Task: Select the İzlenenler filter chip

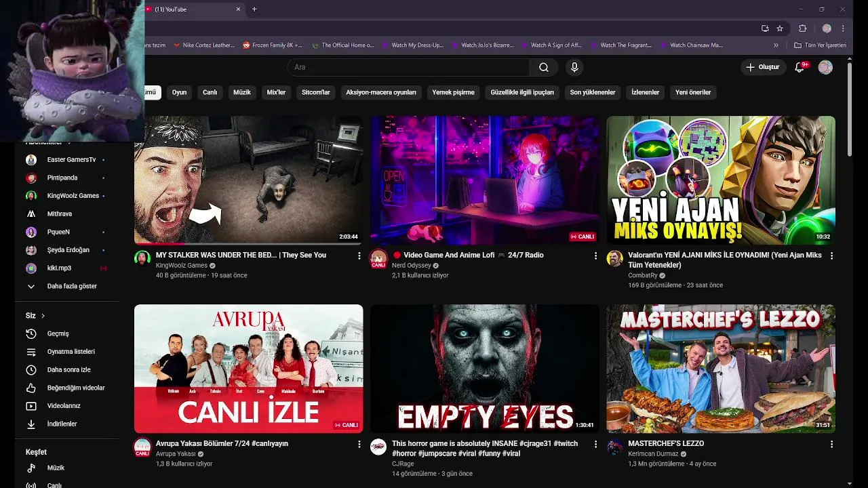Action: click(x=646, y=92)
